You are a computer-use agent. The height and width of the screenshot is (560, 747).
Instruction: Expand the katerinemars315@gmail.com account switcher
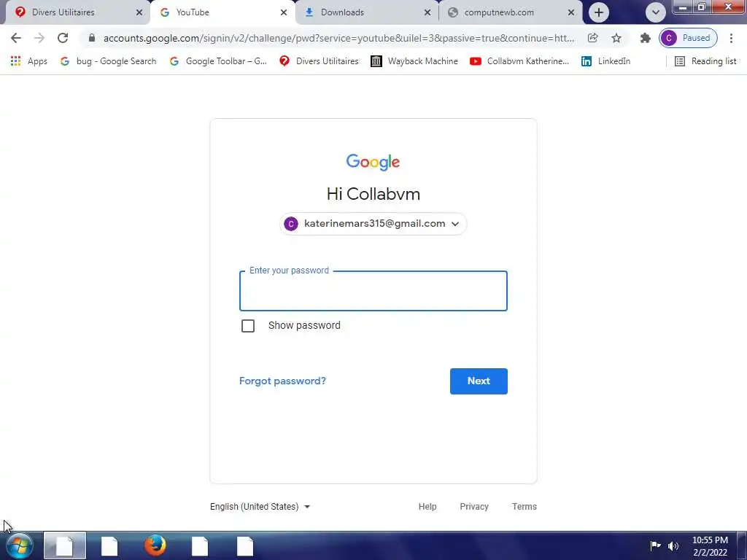(373, 224)
